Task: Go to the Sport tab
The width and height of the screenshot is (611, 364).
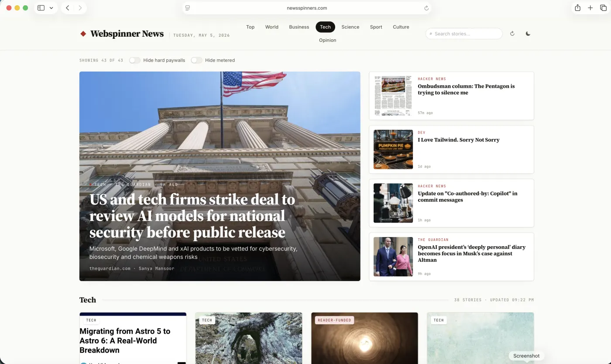Action: pyautogui.click(x=376, y=27)
